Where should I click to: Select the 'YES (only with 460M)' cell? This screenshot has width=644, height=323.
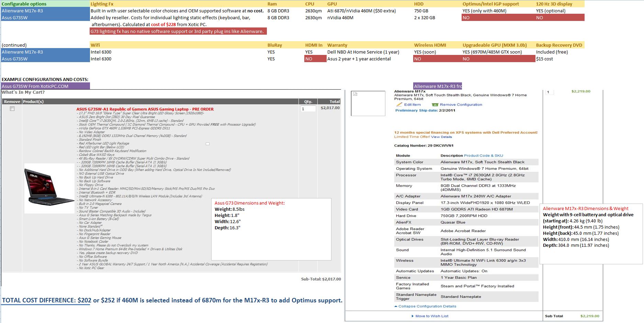point(498,11)
